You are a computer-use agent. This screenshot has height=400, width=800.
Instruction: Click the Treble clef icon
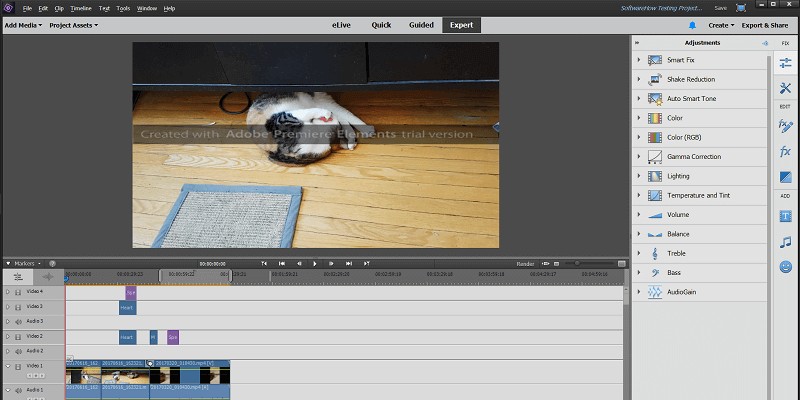tap(655, 254)
